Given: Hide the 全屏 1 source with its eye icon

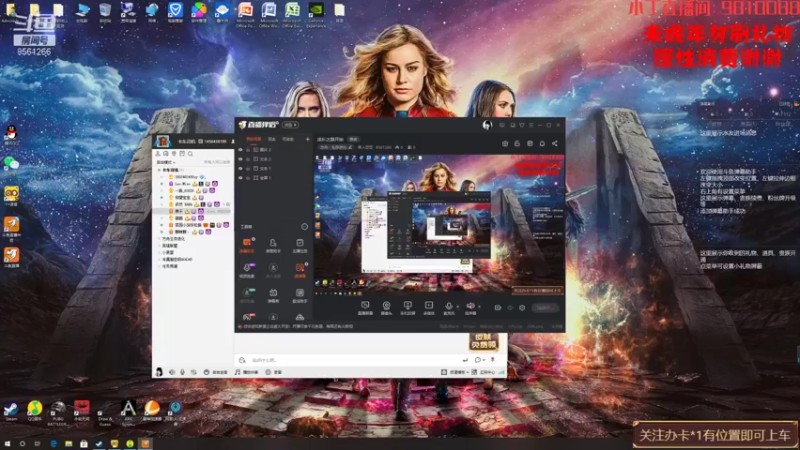Looking at the screenshot, I should click(241, 178).
